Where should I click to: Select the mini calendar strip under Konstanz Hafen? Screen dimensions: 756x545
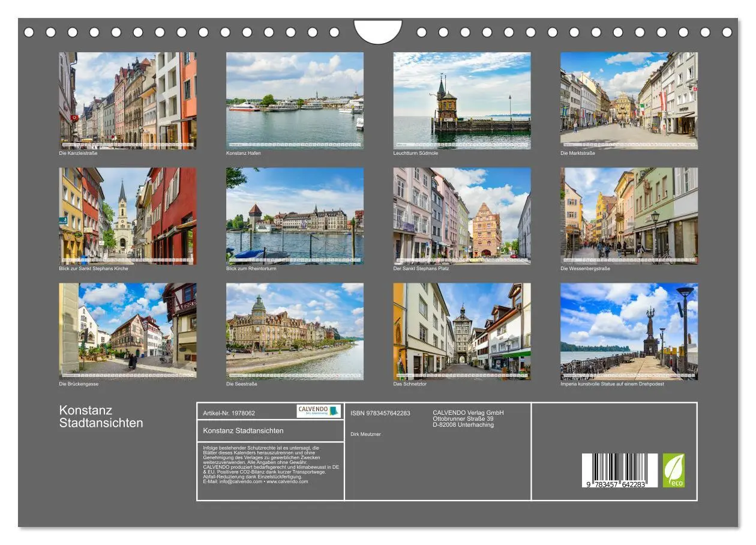pyautogui.click(x=296, y=144)
